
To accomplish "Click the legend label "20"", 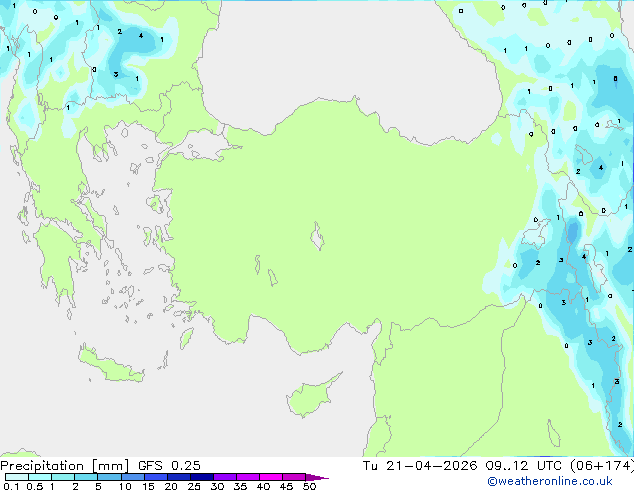I will pos(171,486).
